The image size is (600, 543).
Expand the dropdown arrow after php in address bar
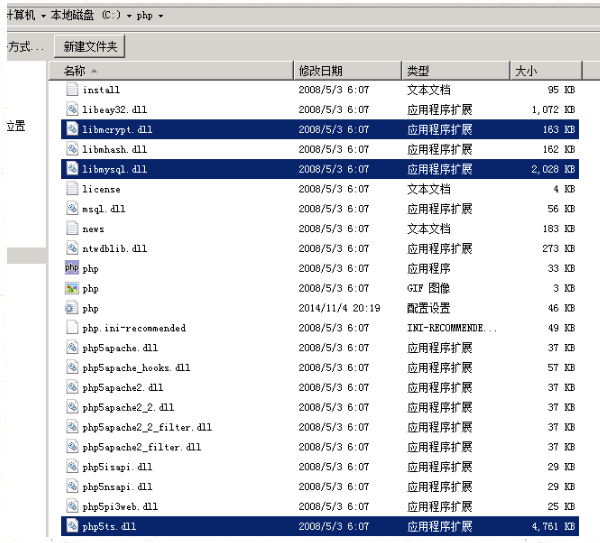(161, 16)
